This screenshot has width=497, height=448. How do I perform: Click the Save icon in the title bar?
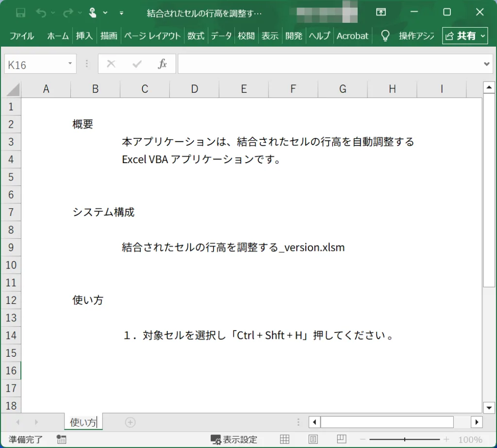tap(20, 13)
